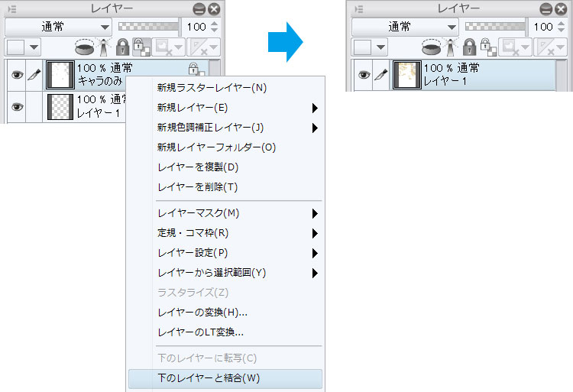This screenshot has height=392, width=573.
Task: Expand arrow next to レイヤー設定(P)
Action: pos(315,253)
